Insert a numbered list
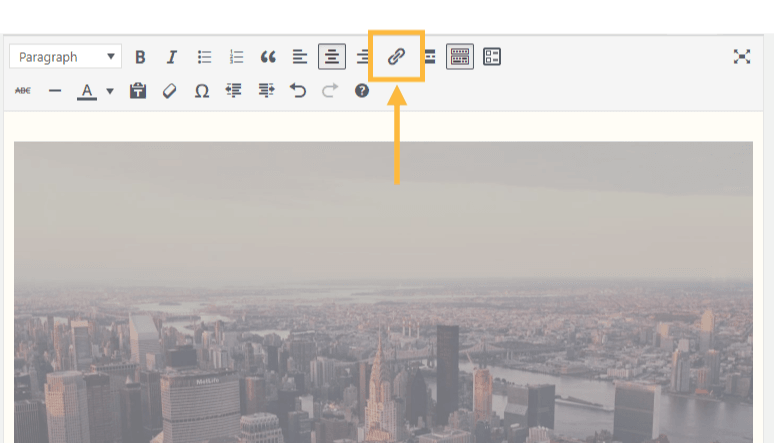 click(236, 57)
